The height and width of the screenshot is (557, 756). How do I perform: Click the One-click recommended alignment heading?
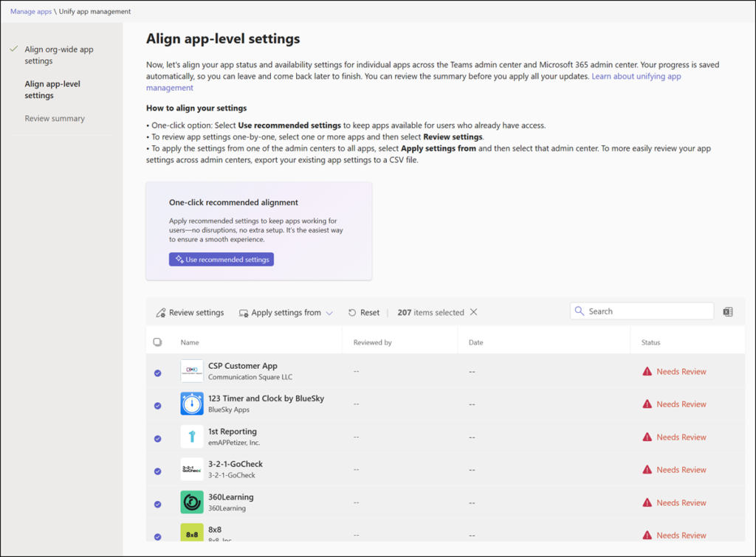coord(233,202)
